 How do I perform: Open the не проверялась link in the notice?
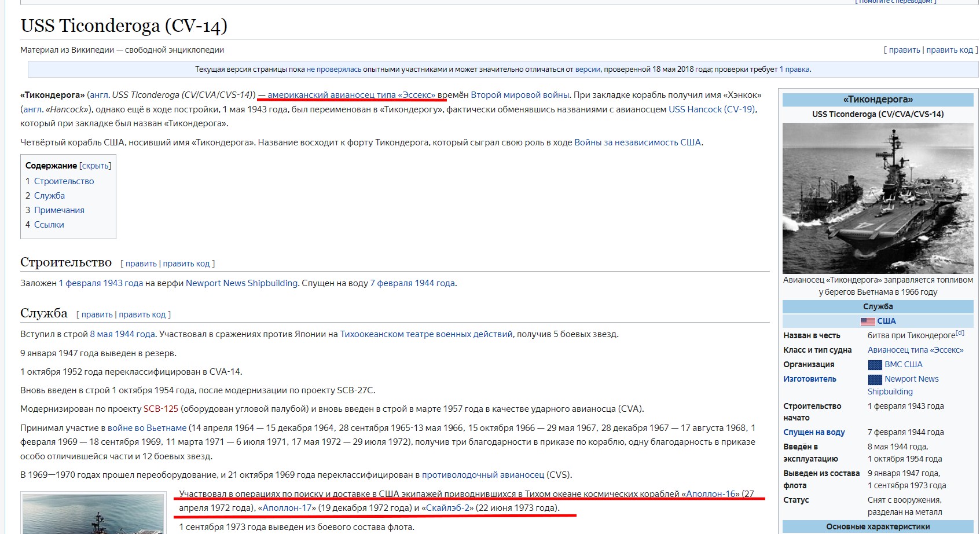tap(334, 70)
